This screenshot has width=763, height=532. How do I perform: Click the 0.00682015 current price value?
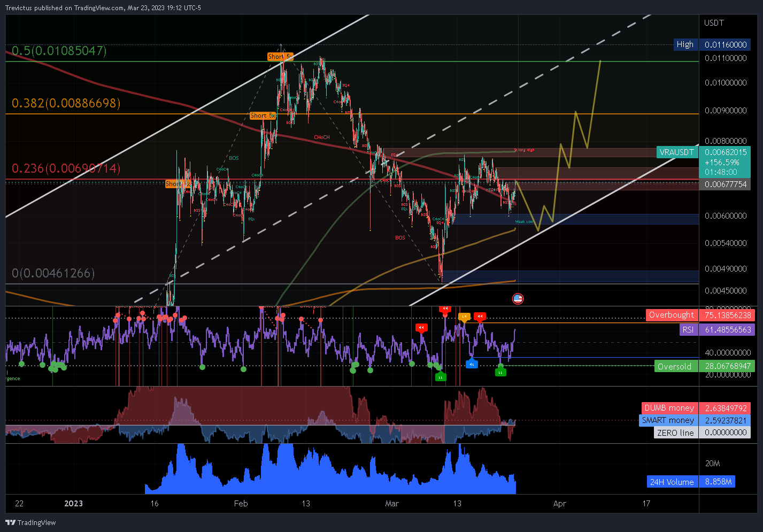point(726,152)
